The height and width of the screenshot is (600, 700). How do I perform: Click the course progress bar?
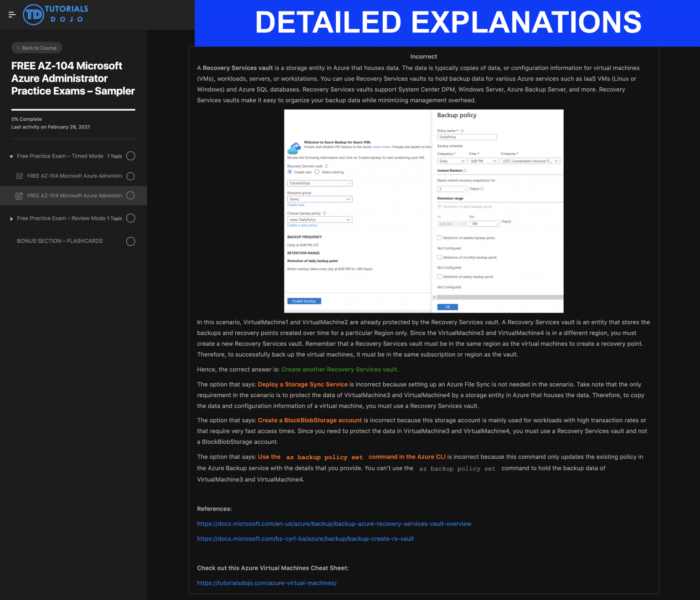click(73, 110)
